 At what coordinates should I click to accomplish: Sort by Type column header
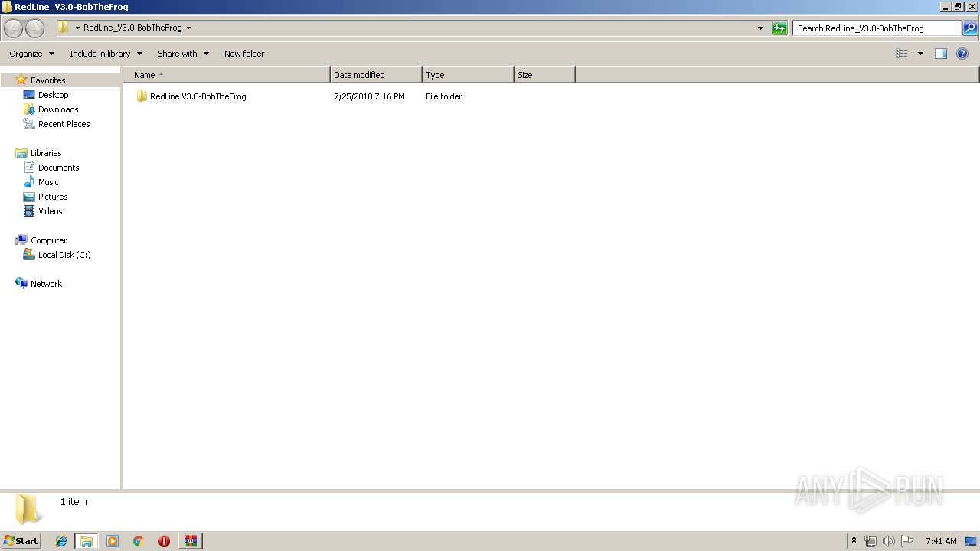(468, 75)
